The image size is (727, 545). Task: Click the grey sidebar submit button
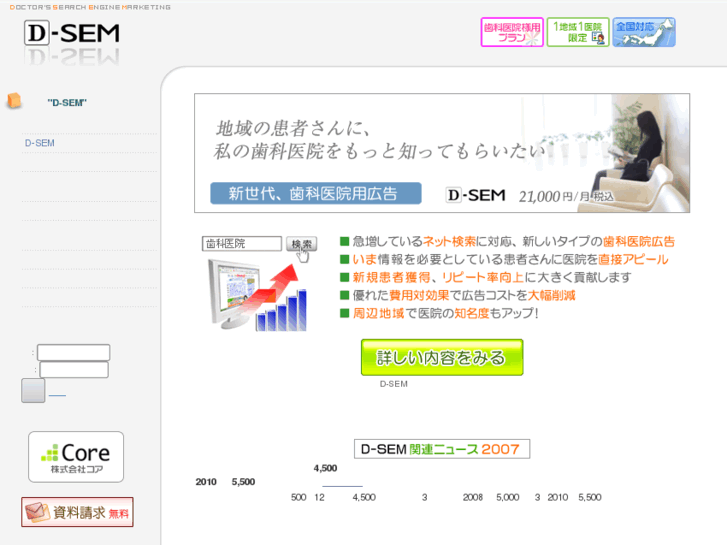click(x=33, y=391)
